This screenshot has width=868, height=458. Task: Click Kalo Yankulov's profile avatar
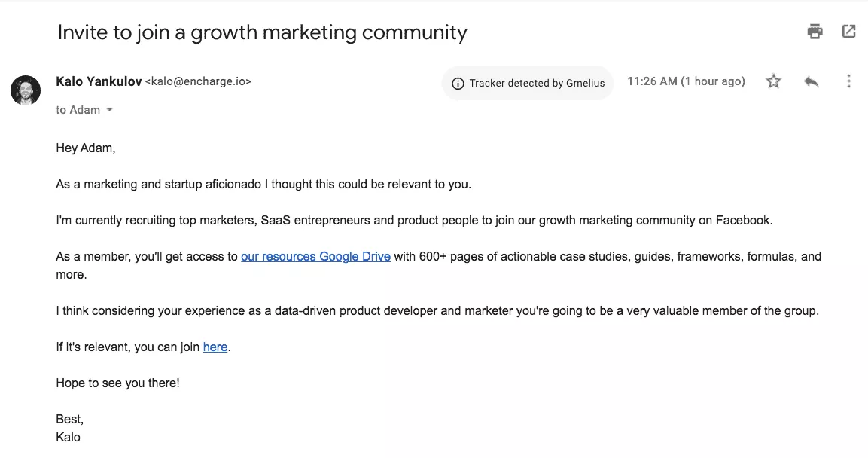coord(26,90)
